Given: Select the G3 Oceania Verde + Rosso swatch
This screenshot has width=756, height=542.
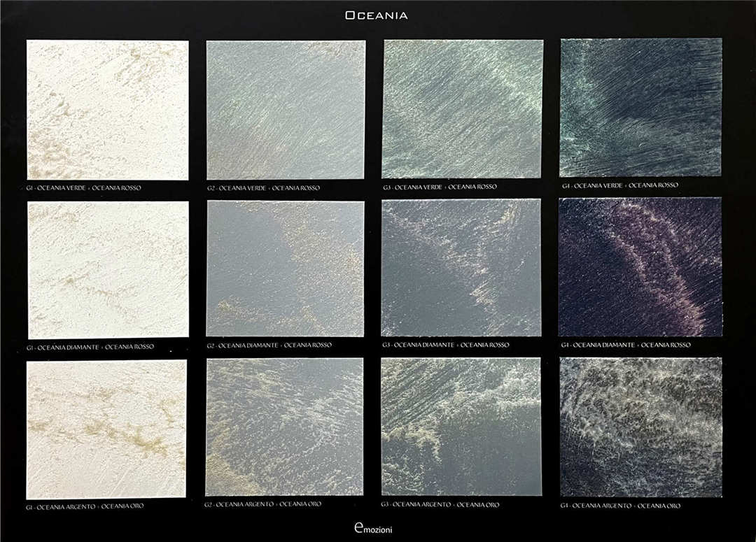Looking at the screenshot, I should [x=463, y=109].
